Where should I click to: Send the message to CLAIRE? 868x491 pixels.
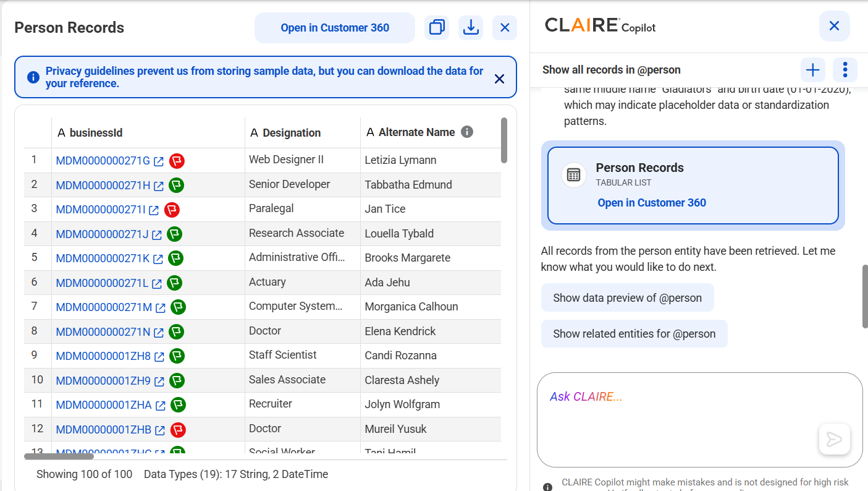click(x=834, y=439)
